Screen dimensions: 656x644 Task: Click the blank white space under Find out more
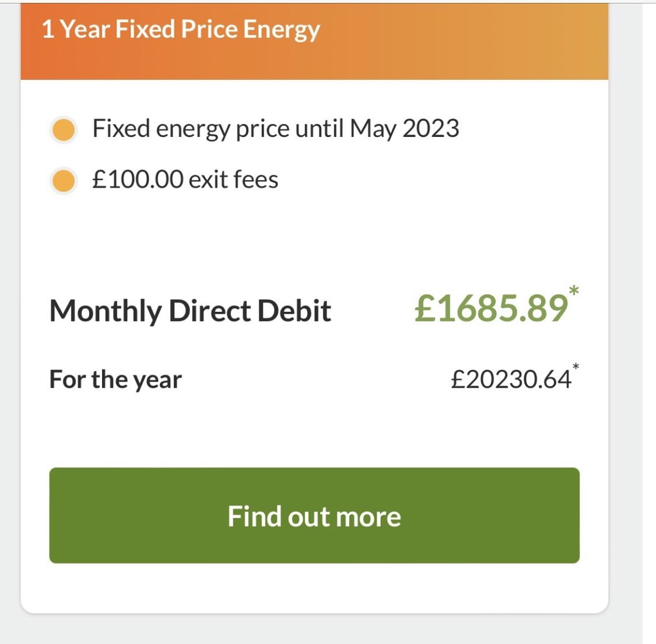pyautogui.click(x=314, y=587)
